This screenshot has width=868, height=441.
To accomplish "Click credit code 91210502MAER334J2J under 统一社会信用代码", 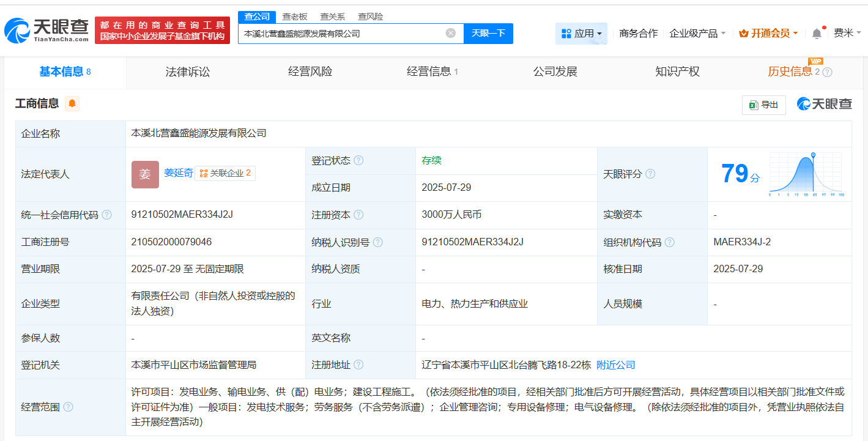I will point(182,215).
